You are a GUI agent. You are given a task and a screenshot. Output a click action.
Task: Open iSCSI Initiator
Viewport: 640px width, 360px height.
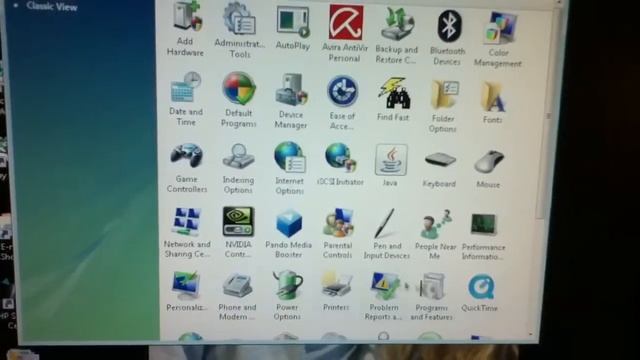pos(341,158)
